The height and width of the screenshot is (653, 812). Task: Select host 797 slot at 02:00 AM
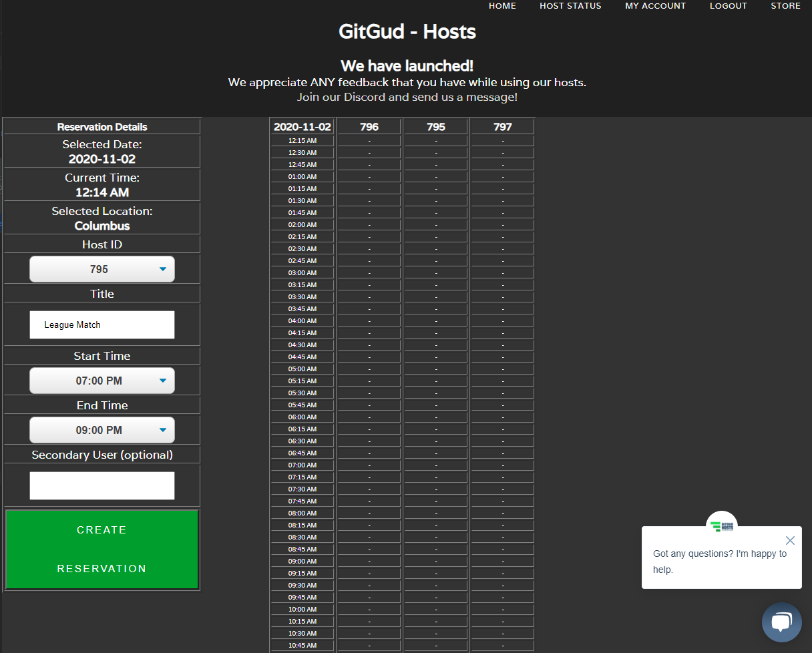pos(502,224)
